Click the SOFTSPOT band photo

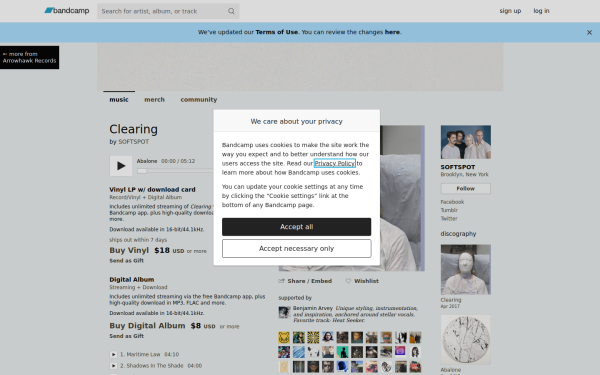466,142
